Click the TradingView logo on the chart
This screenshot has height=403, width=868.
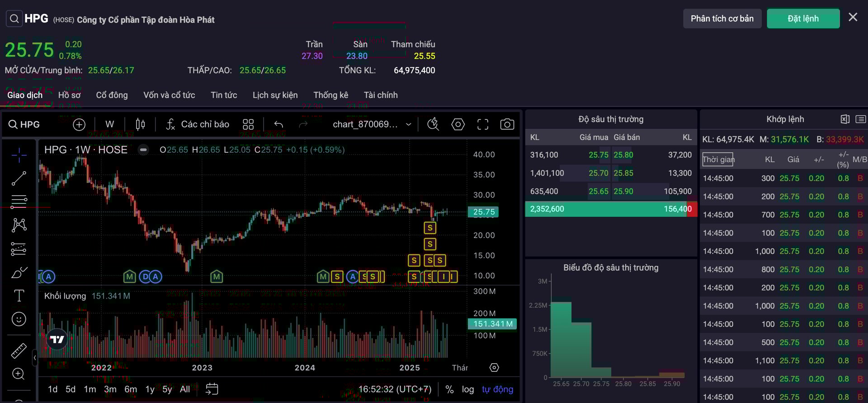pyautogui.click(x=57, y=339)
